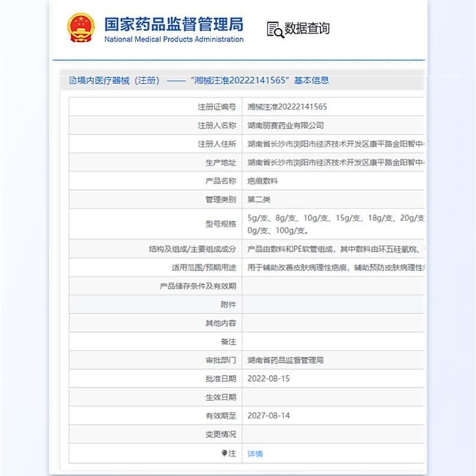This screenshot has width=476, height=476.
Task: Click the 5g/支、8g/支 specifications value
Action: pyautogui.click(x=336, y=224)
